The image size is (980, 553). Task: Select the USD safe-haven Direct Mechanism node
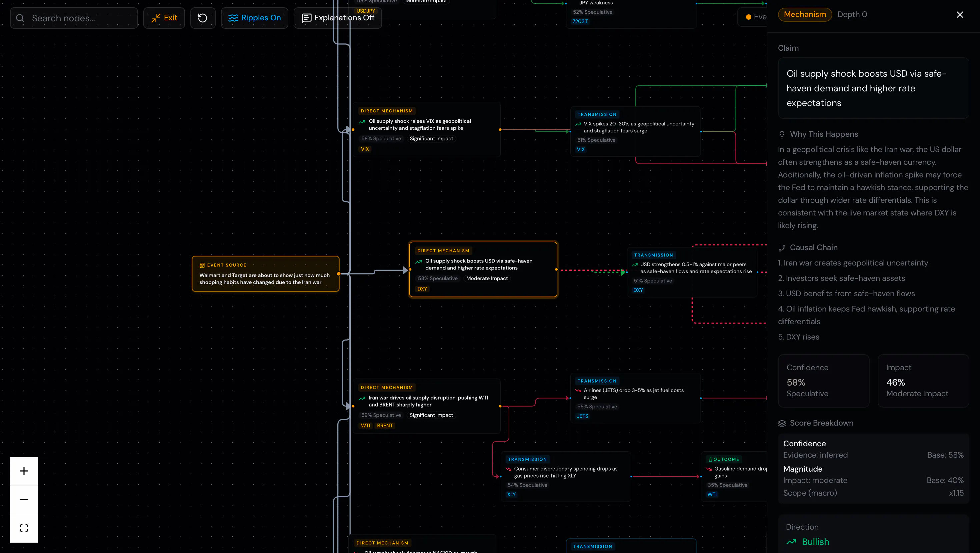[483, 269]
